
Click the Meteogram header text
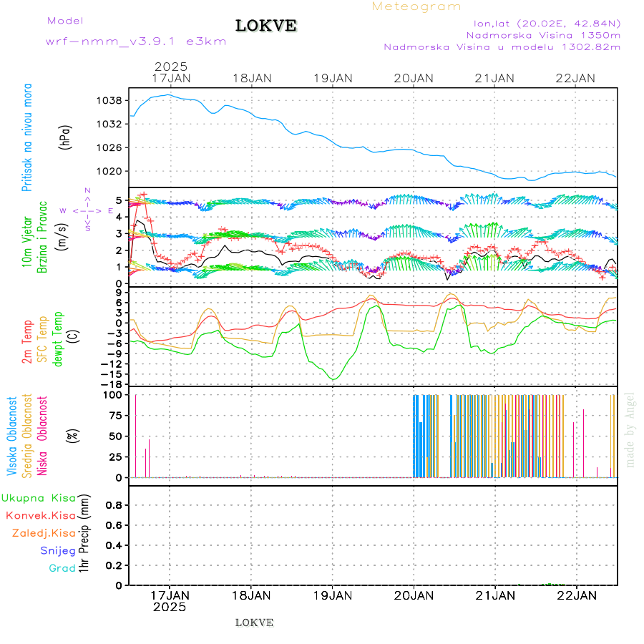coord(416,6)
